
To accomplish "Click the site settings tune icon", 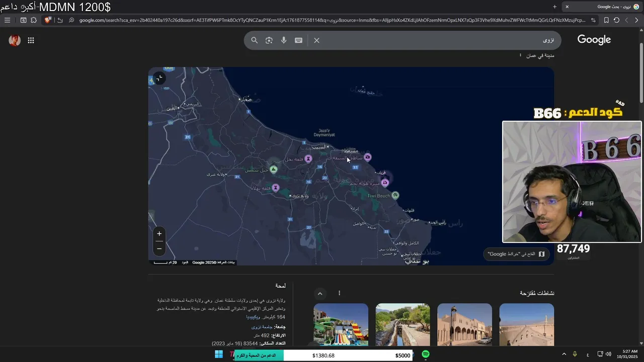I will [x=593, y=20].
